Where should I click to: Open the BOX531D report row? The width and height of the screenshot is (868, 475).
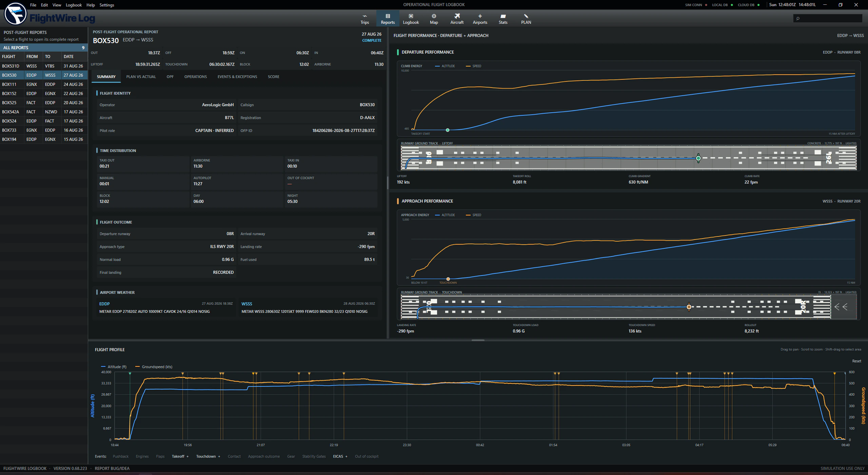(x=44, y=66)
